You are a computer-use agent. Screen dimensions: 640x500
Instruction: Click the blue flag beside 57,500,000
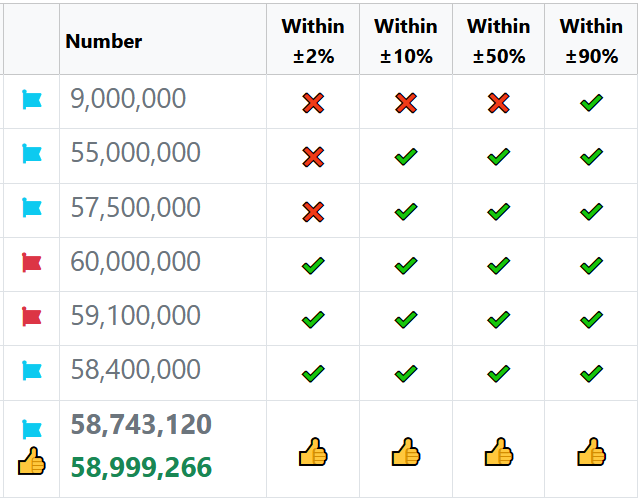pyautogui.click(x=32, y=208)
